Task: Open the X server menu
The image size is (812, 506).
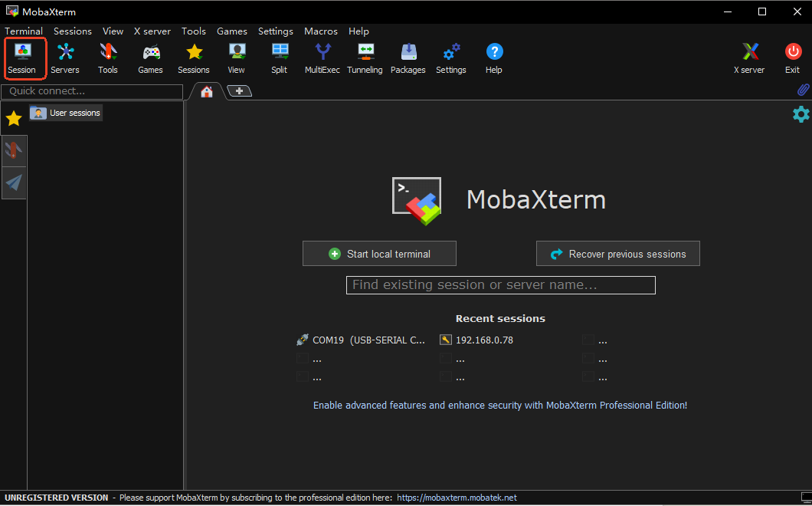Action: coord(152,31)
